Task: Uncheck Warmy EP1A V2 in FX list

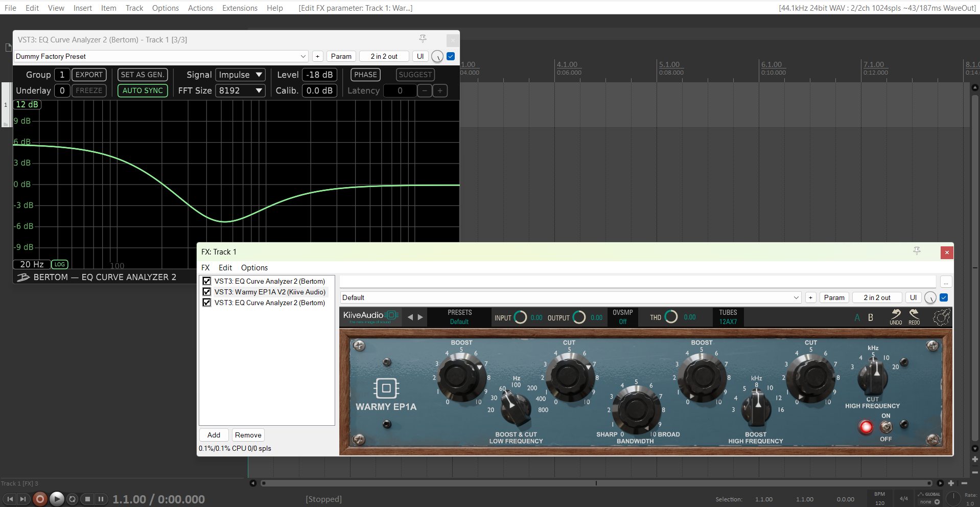Action: tap(207, 292)
